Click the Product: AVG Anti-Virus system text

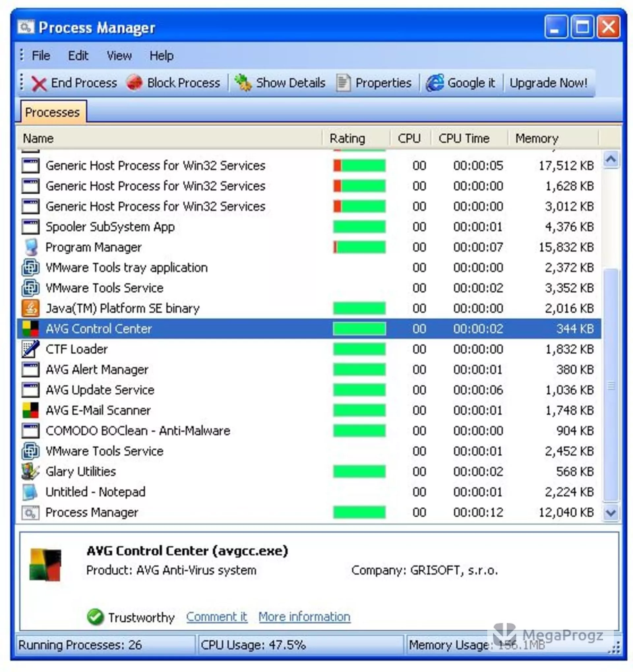[x=171, y=571]
